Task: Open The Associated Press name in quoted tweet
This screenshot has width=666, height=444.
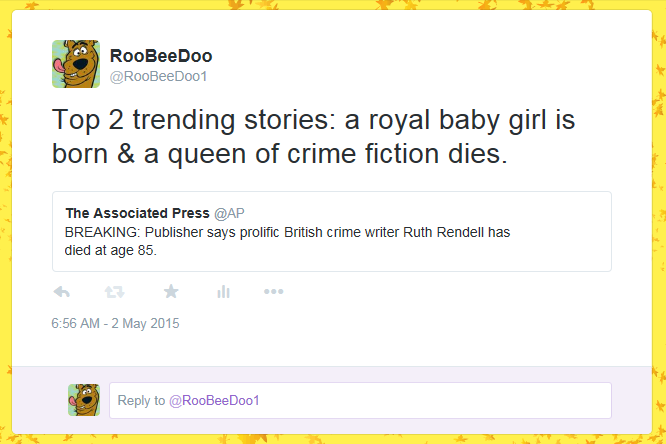Action: (137, 213)
